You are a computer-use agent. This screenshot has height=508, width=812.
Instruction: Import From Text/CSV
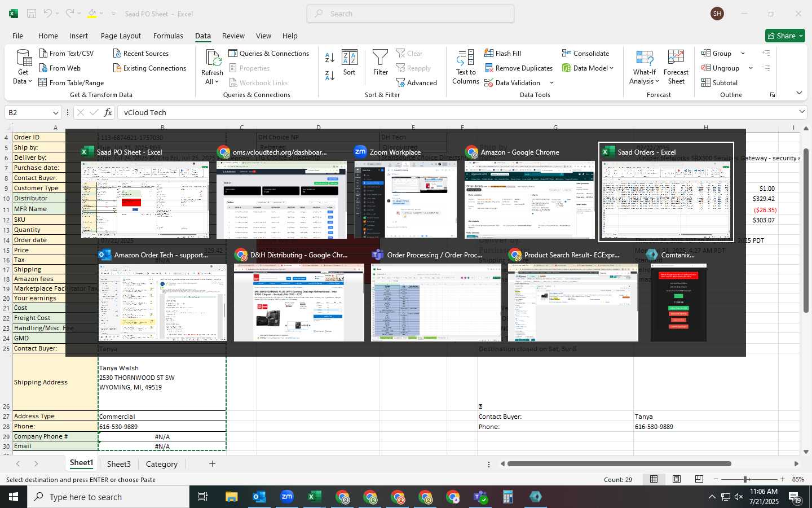pos(66,53)
